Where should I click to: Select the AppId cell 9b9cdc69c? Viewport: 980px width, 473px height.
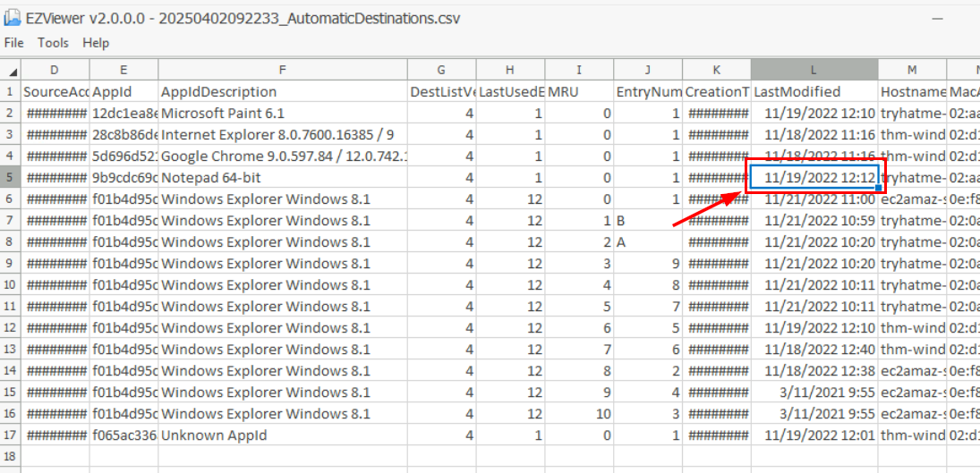click(124, 178)
